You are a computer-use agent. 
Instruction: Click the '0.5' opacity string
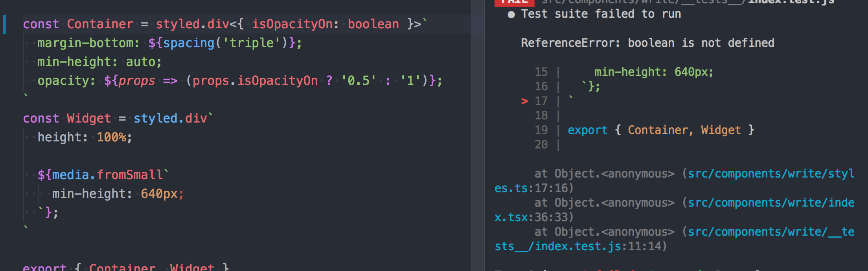click(x=359, y=81)
